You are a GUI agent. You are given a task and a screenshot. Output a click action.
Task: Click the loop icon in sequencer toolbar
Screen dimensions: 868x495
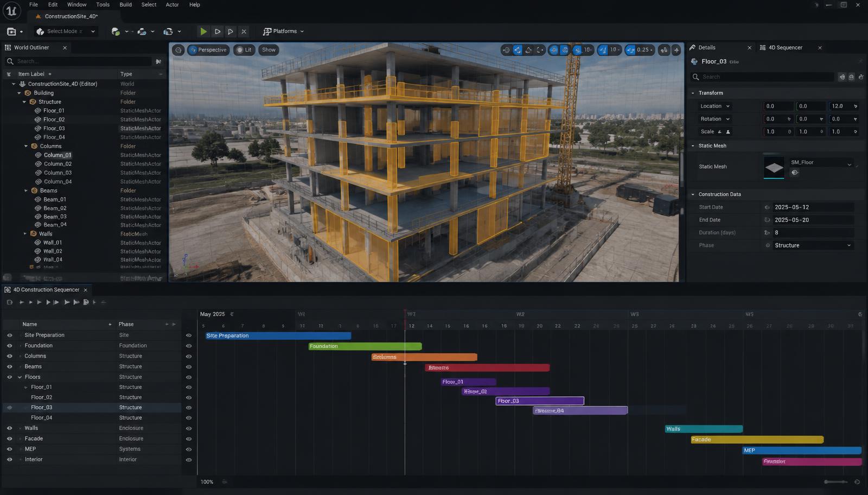(x=9, y=302)
